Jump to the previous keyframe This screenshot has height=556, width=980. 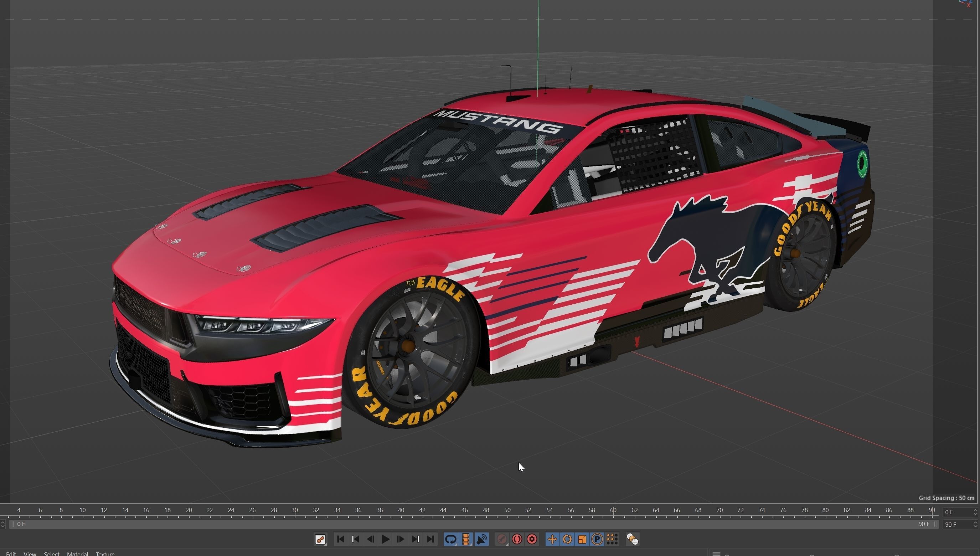tap(355, 539)
